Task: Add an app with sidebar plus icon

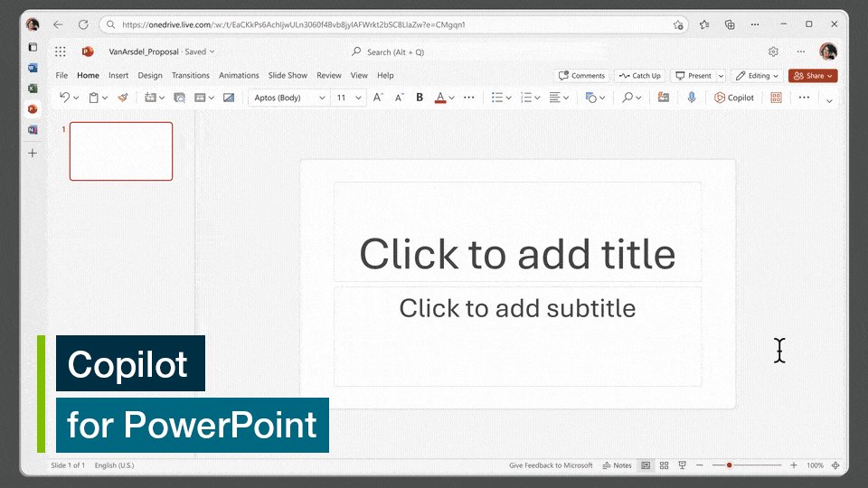Action: [33, 154]
